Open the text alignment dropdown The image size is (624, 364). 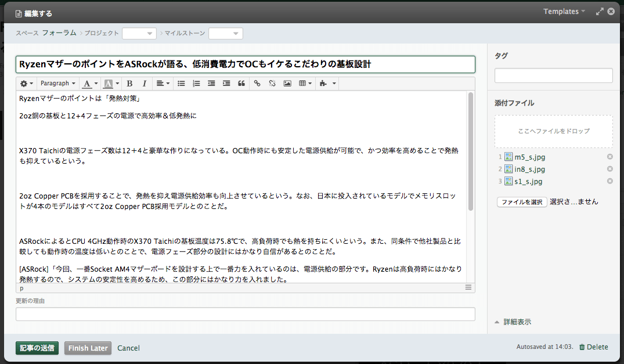tap(163, 84)
